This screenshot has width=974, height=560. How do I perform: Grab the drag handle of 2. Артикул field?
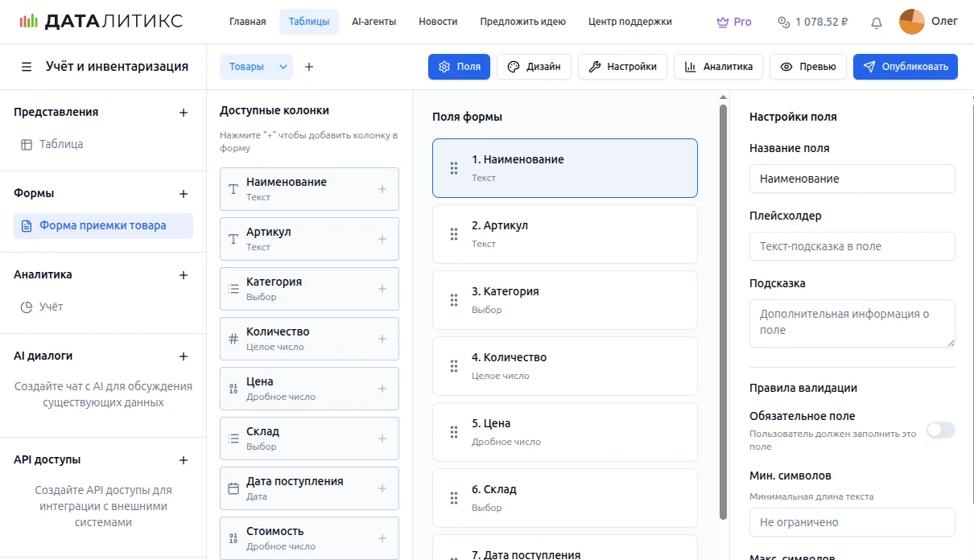(x=454, y=234)
